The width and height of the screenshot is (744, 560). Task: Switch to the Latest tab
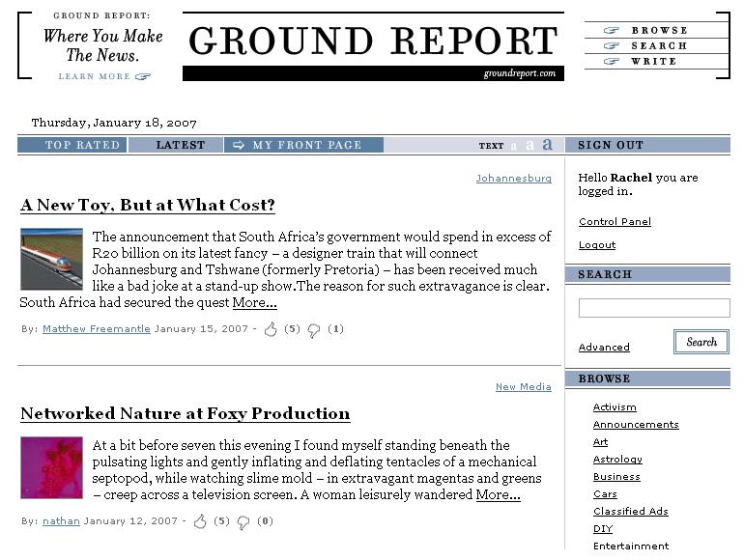coord(180,145)
